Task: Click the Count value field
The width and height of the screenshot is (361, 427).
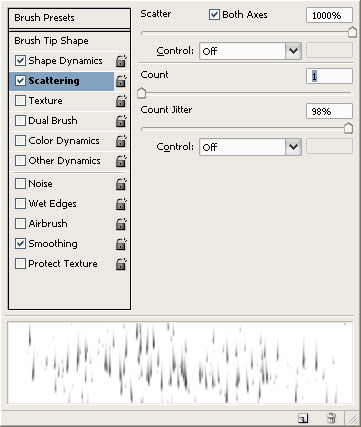Action: pos(329,76)
